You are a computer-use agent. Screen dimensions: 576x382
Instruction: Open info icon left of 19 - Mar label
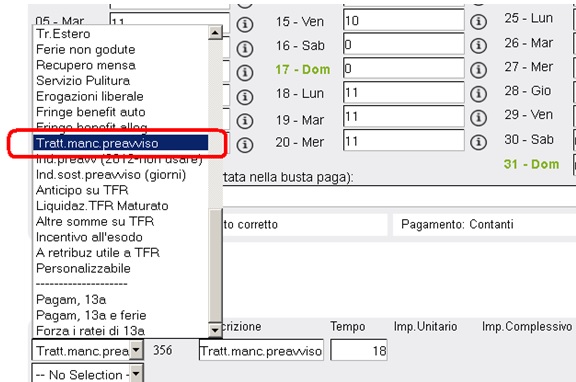245,121
